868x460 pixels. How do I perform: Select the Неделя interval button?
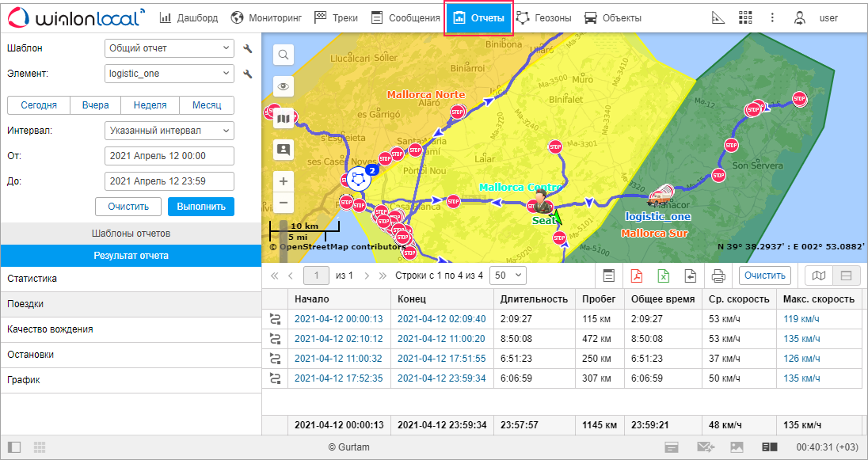[150, 105]
